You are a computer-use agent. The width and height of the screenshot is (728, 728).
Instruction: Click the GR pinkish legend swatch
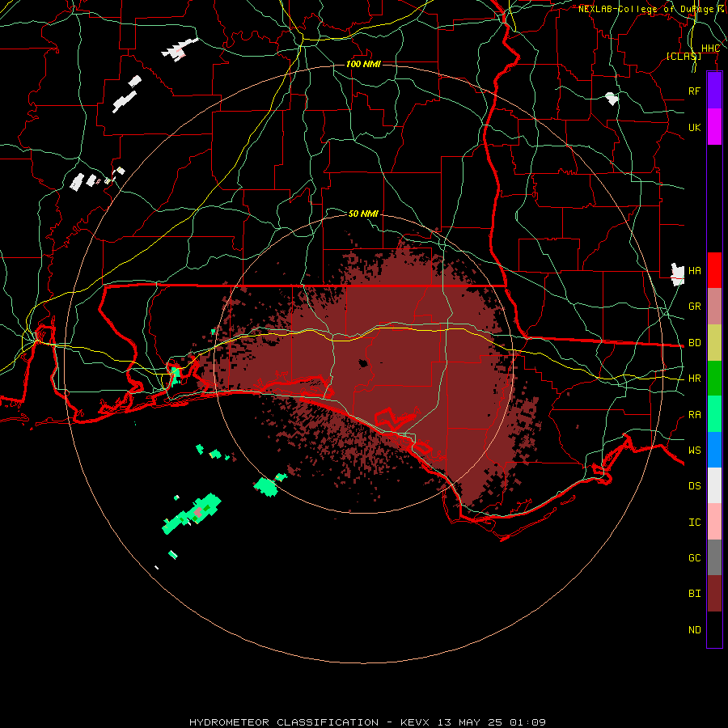click(714, 306)
